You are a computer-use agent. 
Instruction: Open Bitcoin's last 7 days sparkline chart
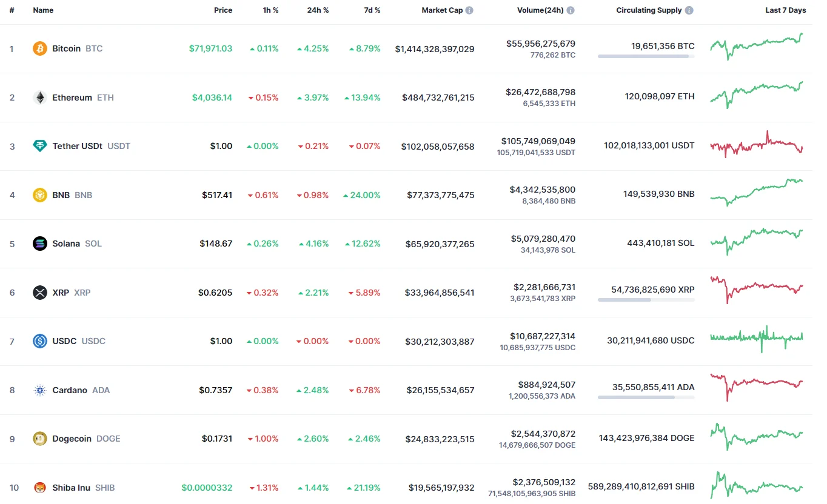click(x=757, y=47)
